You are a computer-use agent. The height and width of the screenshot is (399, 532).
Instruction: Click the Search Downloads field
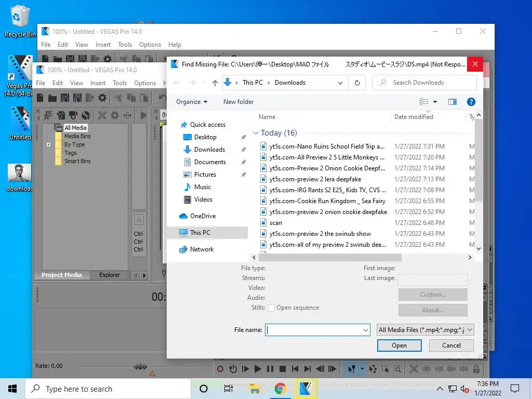click(424, 83)
